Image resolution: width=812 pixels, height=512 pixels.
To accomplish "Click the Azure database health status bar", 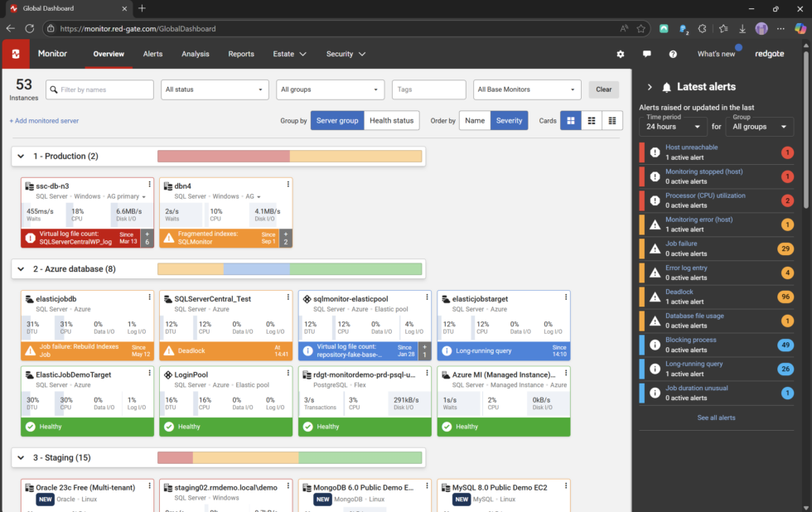I will point(289,268).
